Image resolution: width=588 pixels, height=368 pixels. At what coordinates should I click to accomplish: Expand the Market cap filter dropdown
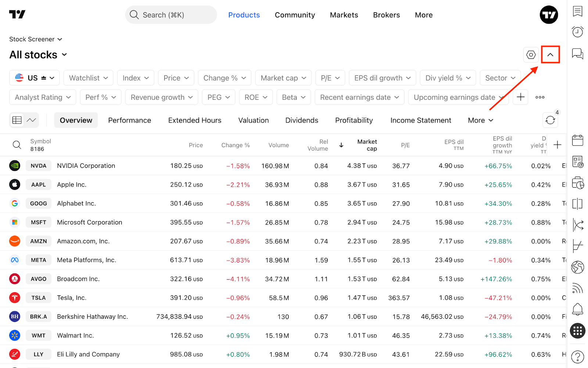(283, 78)
